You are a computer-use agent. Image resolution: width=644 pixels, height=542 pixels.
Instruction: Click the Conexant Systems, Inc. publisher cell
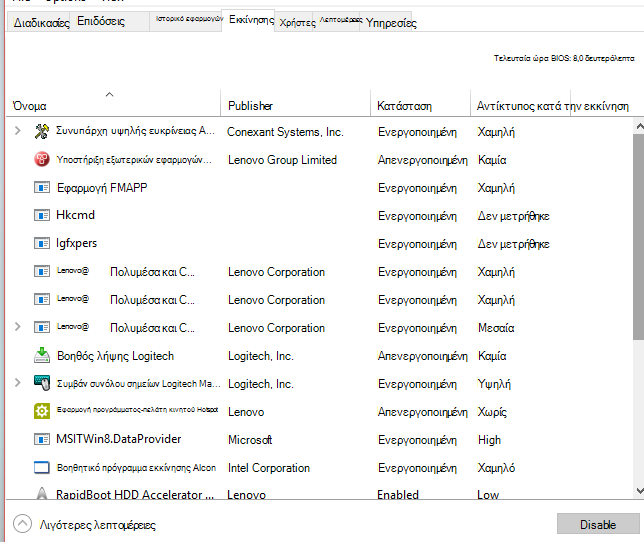coord(285,132)
